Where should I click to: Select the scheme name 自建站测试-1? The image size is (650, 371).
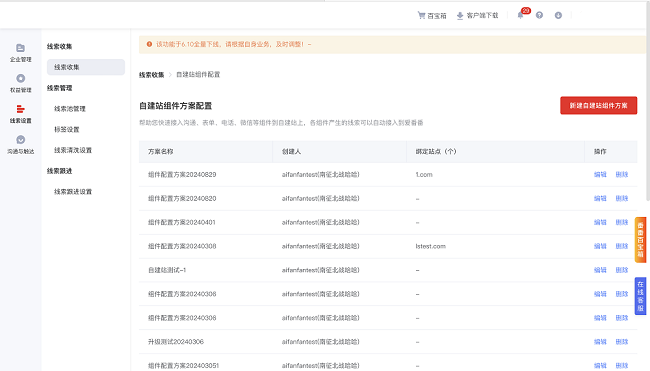(x=167, y=270)
